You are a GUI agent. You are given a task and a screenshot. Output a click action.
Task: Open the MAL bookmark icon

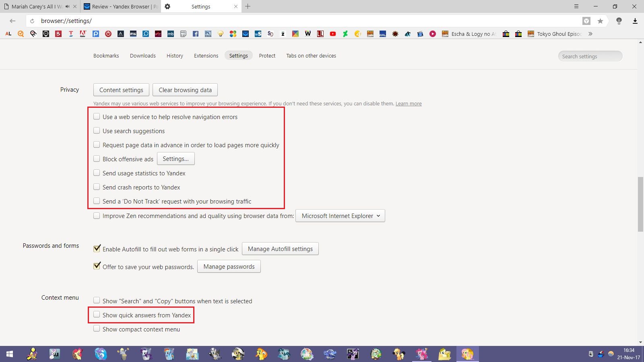click(x=383, y=34)
